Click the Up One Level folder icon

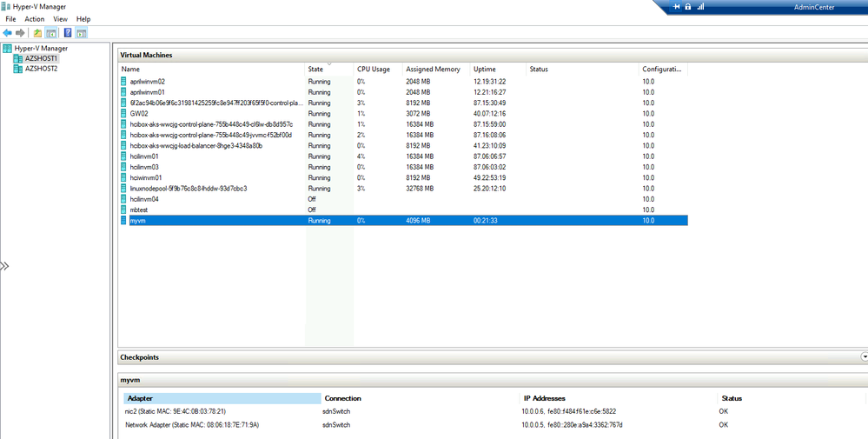pos(37,33)
